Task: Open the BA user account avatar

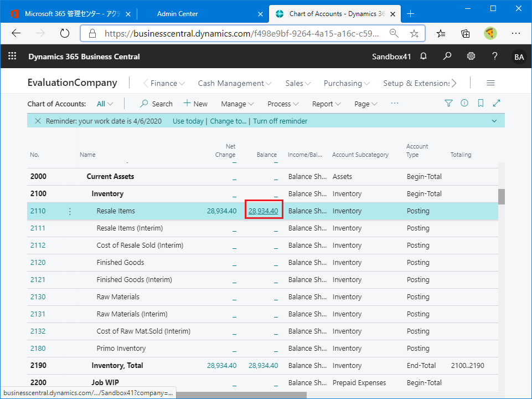Action: click(x=519, y=57)
